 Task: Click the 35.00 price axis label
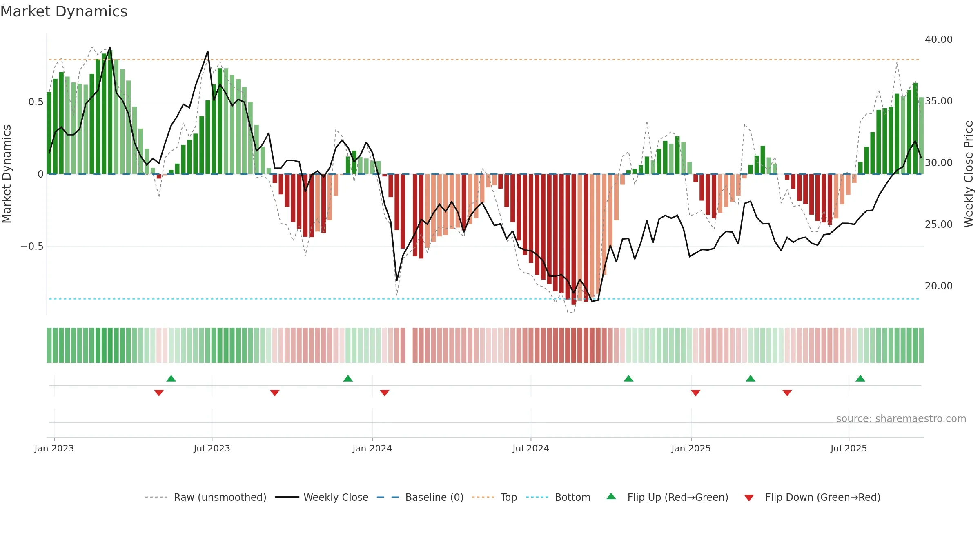(939, 101)
